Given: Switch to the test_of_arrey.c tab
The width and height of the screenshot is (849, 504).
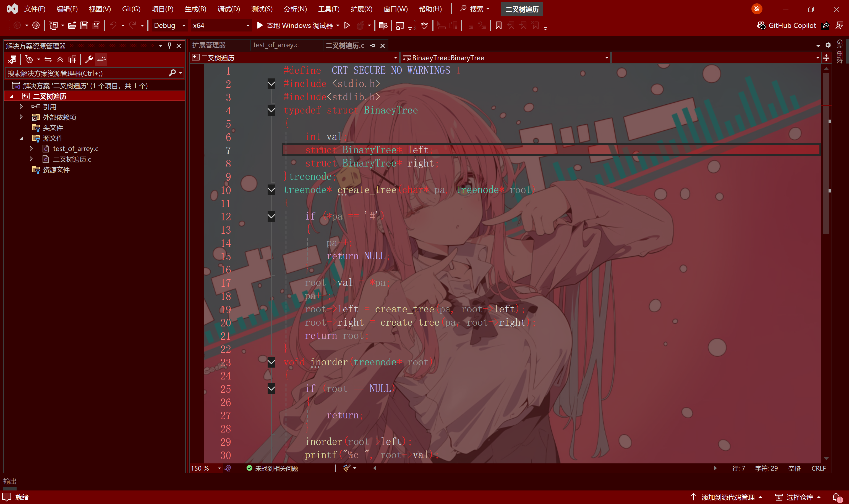Looking at the screenshot, I should pyautogui.click(x=276, y=45).
